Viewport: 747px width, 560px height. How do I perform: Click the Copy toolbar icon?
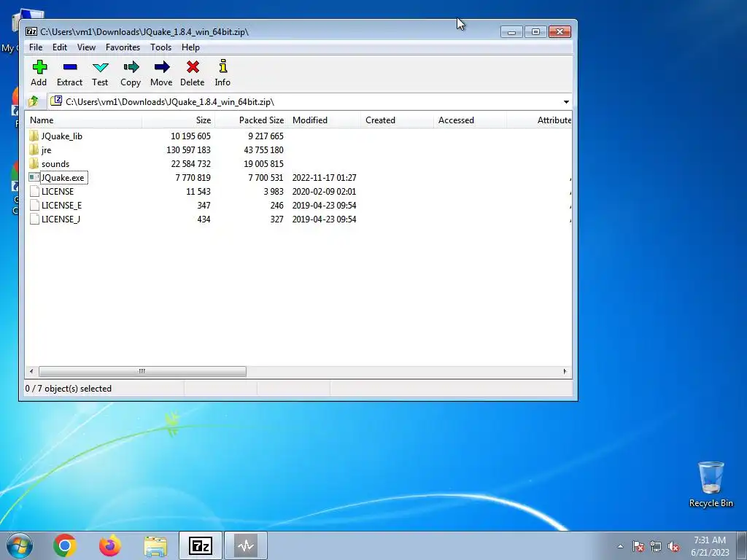[x=131, y=66]
